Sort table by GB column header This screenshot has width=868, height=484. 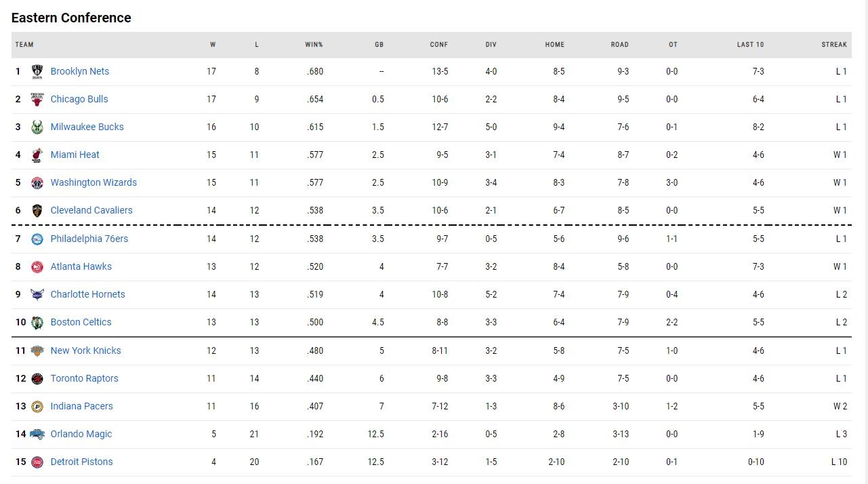coord(379,45)
